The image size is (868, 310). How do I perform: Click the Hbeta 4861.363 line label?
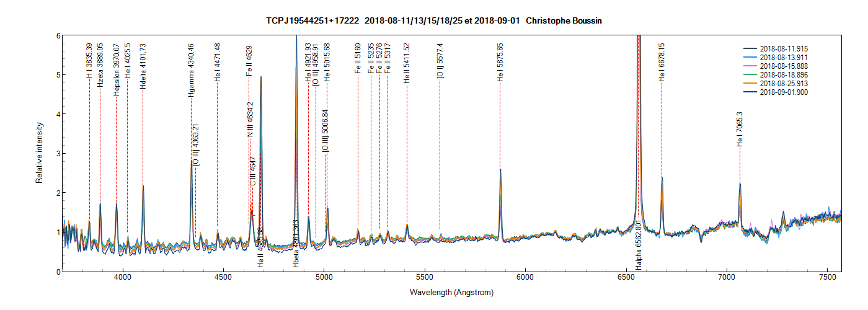296,244
